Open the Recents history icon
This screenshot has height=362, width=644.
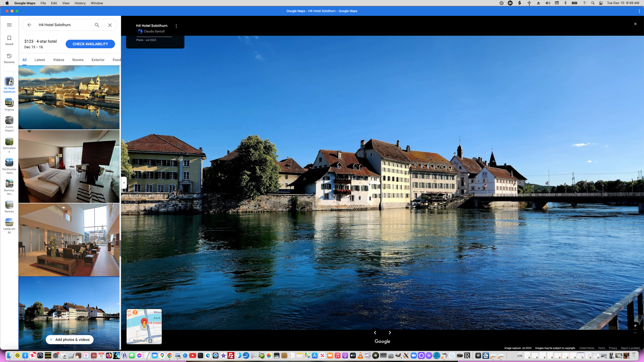[9, 58]
